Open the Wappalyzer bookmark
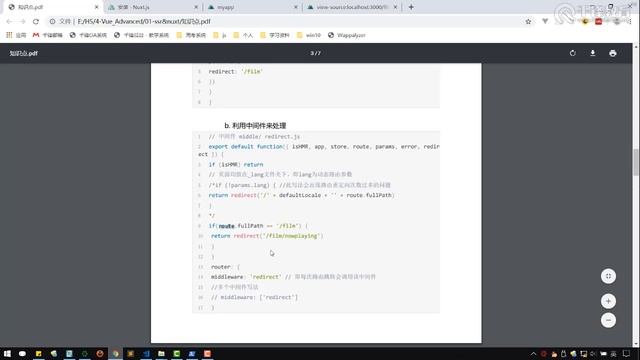The width and height of the screenshot is (640, 360). [347, 35]
